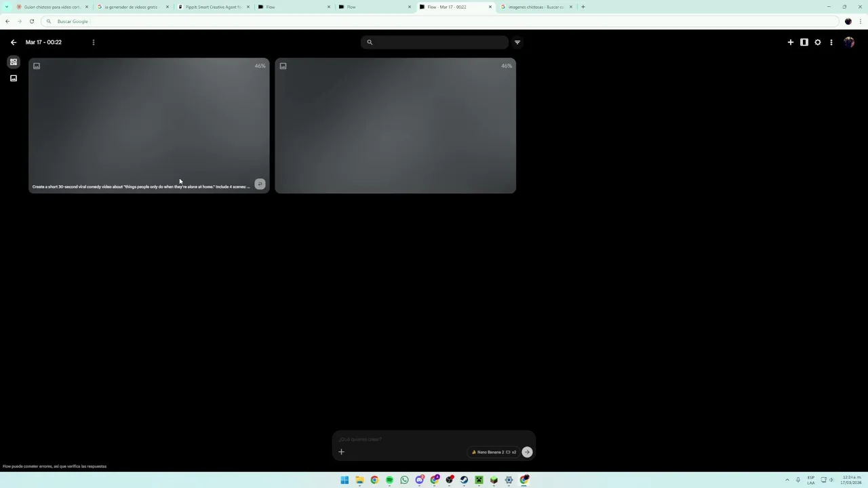
Task: Open second generating tile without caption
Action: [x=395, y=125]
